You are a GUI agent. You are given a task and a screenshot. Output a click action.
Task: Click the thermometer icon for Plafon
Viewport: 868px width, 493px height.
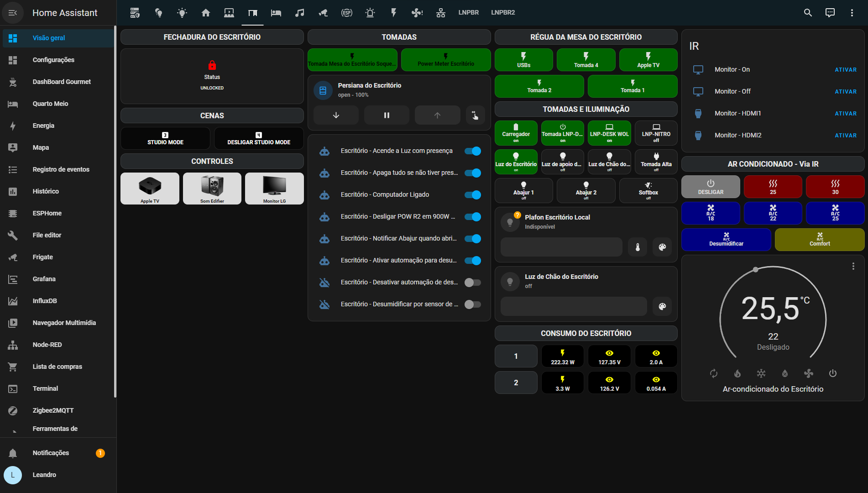click(638, 247)
